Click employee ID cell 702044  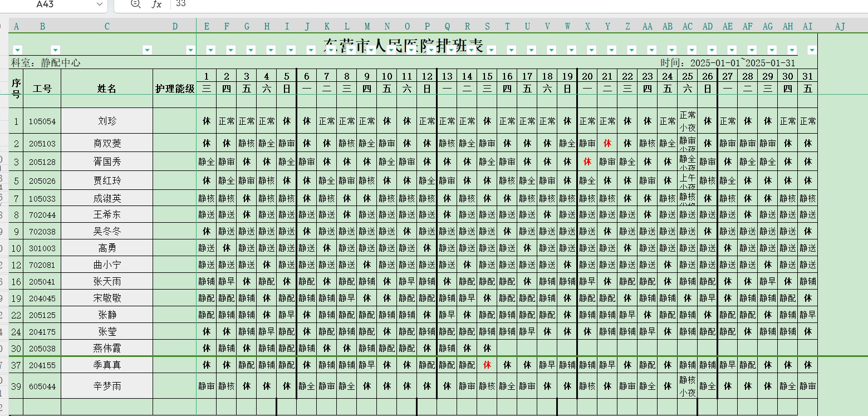pyautogui.click(x=42, y=215)
